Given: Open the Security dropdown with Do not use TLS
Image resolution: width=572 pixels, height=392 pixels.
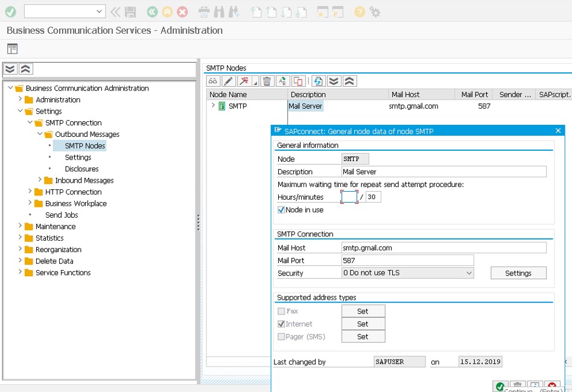Looking at the screenshot, I should [407, 273].
